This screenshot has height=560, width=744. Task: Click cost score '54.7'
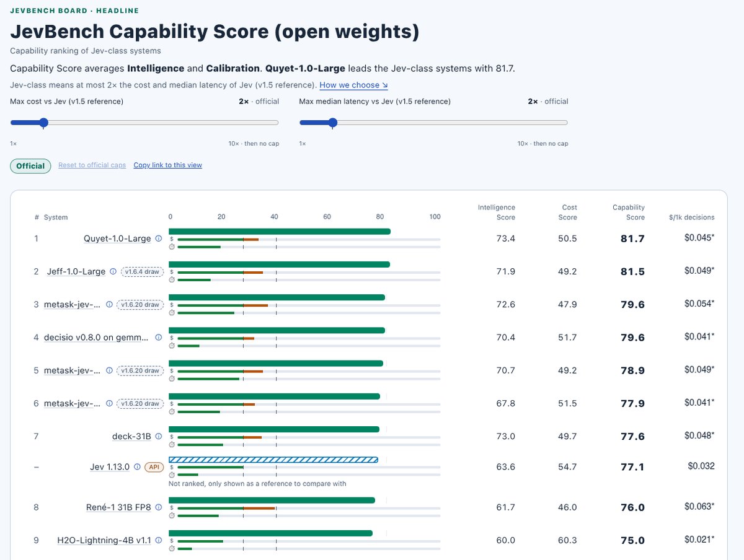[x=567, y=467]
